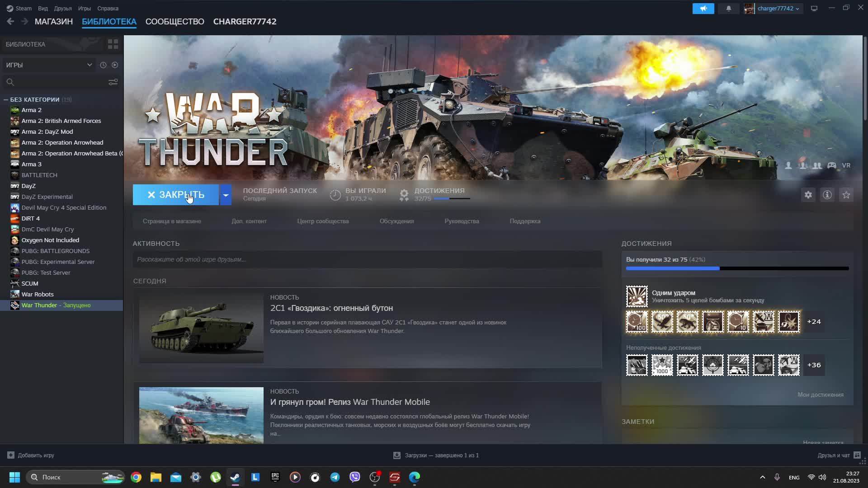Expand dropdown arrow beside ЗАКРЫТЬ button

point(226,195)
